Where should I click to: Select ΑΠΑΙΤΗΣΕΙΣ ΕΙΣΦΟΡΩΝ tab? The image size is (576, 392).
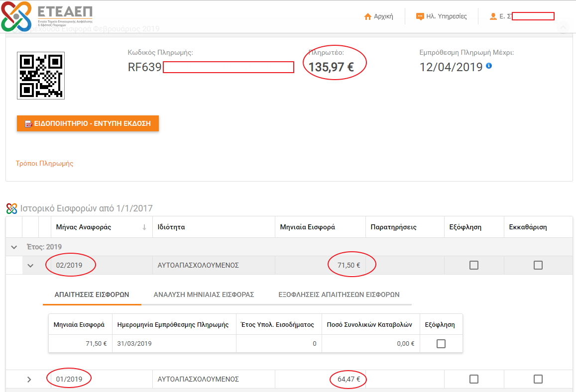(92, 294)
